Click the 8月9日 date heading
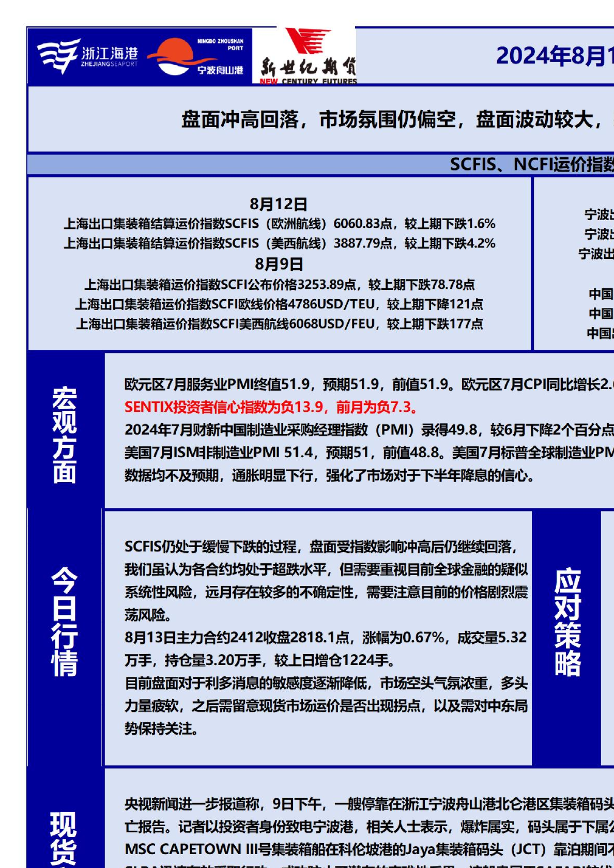Viewport: 614px width, 868px height. (x=279, y=264)
